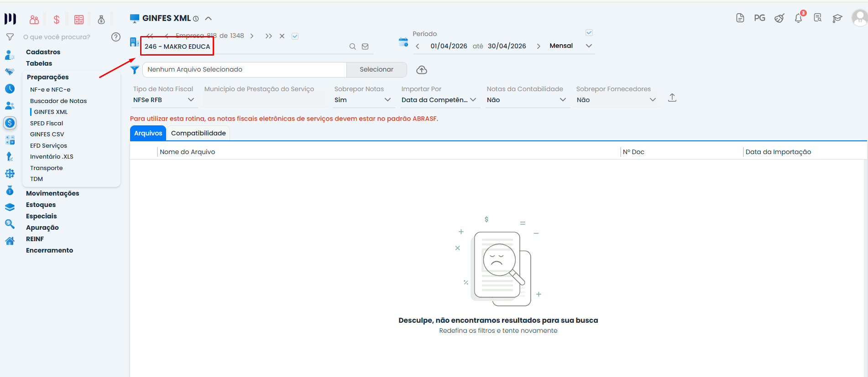The image size is (868, 377).
Task: Collapse the GINFES XML header chevron
Action: [x=209, y=19]
